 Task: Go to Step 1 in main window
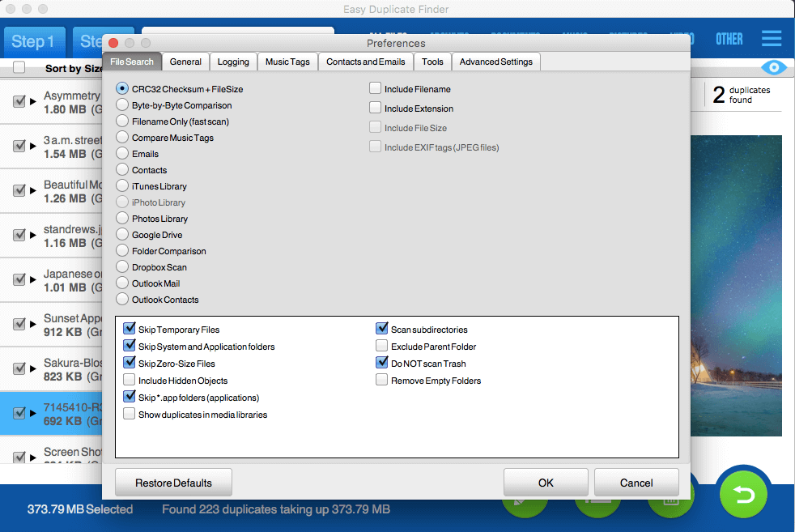coord(33,41)
